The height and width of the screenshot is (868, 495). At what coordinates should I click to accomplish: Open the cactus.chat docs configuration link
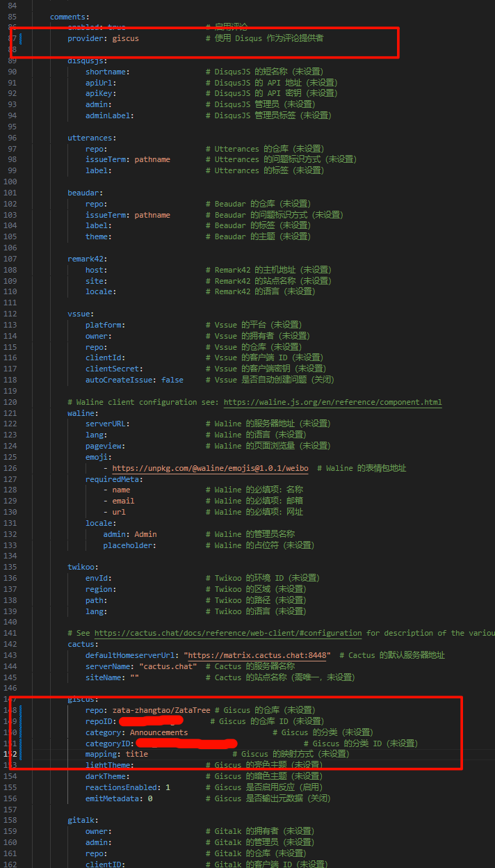[x=228, y=633]
